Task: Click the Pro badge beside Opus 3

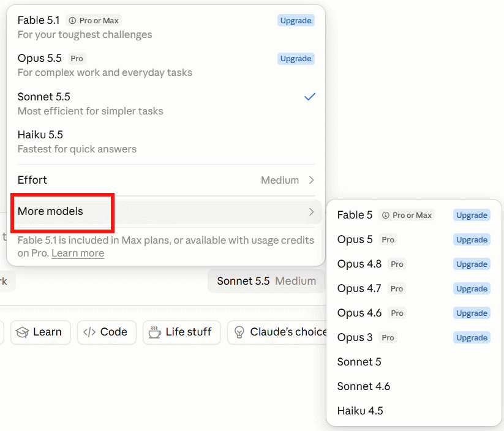Action: (x=388, y=337)
